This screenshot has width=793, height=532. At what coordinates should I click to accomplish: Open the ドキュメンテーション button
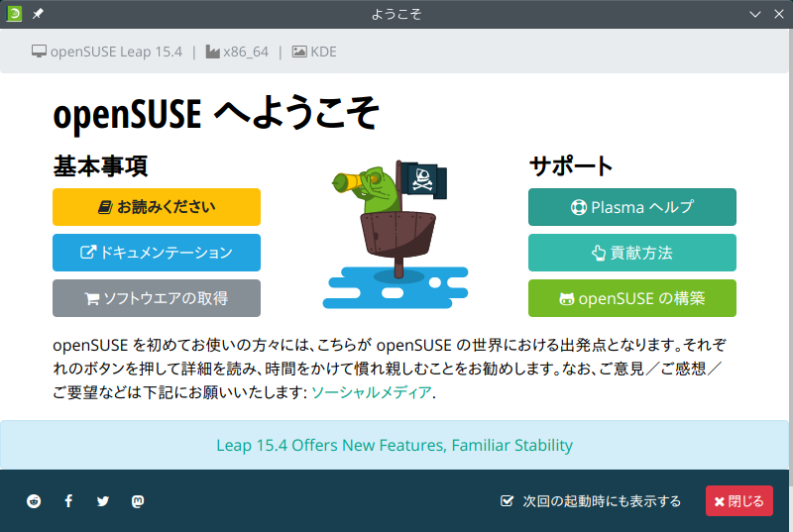(157, 253)
